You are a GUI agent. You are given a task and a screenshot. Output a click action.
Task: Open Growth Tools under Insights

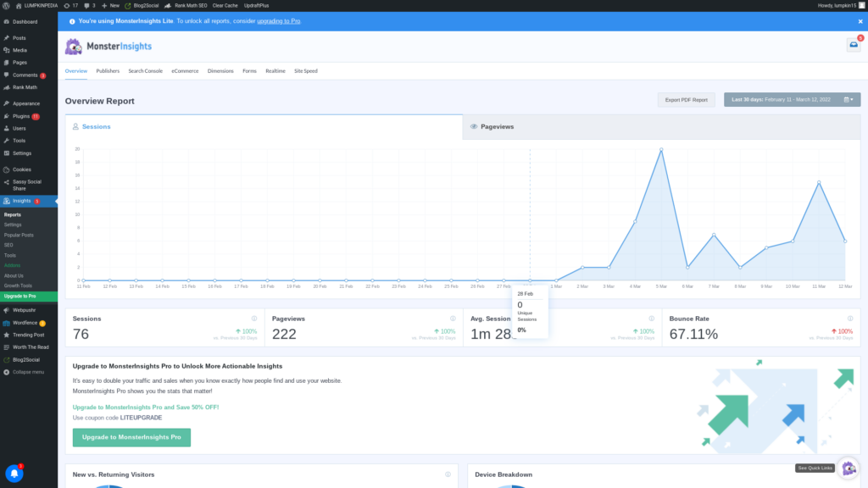pyautogui.click(x=18, y=286)
